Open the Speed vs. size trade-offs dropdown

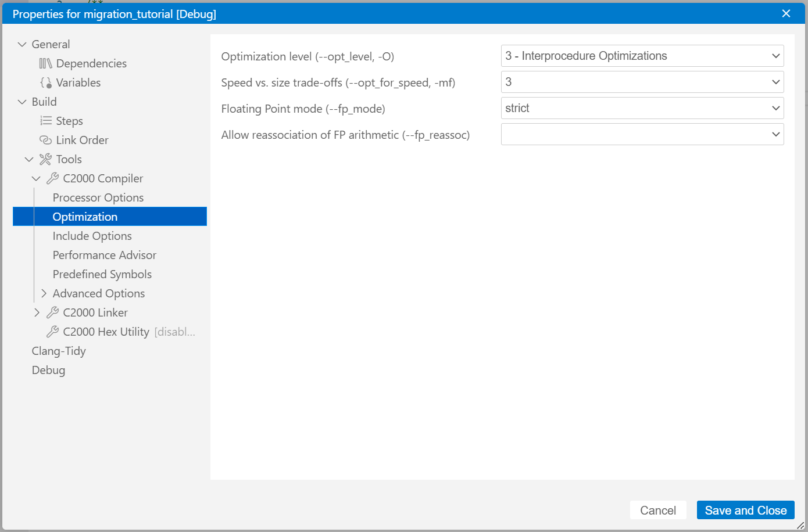pyautogui.click(x=642, y=82)
